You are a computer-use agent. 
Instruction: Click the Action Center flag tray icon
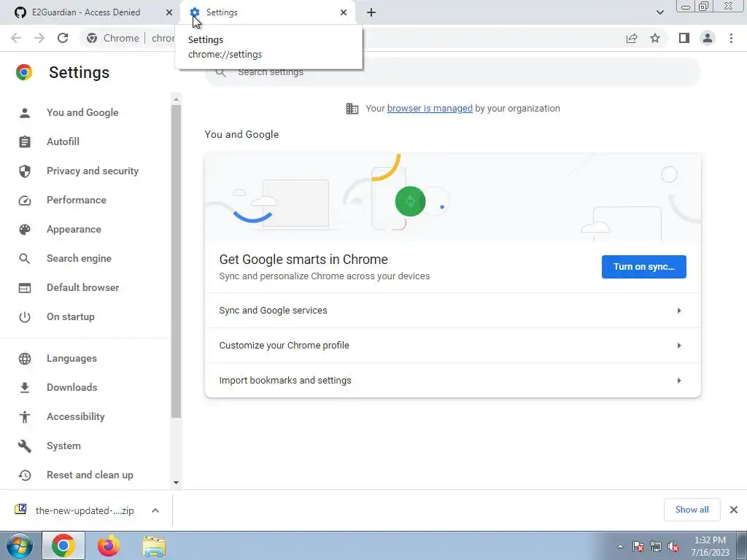pos(638,546)
